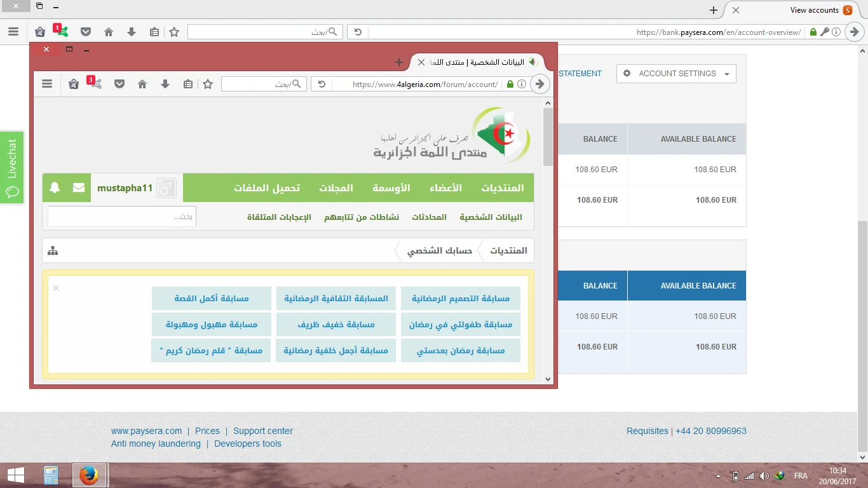Open the green Livechat side tab
The width and height of the screenshot is (868, 488).
click(12, 168)
